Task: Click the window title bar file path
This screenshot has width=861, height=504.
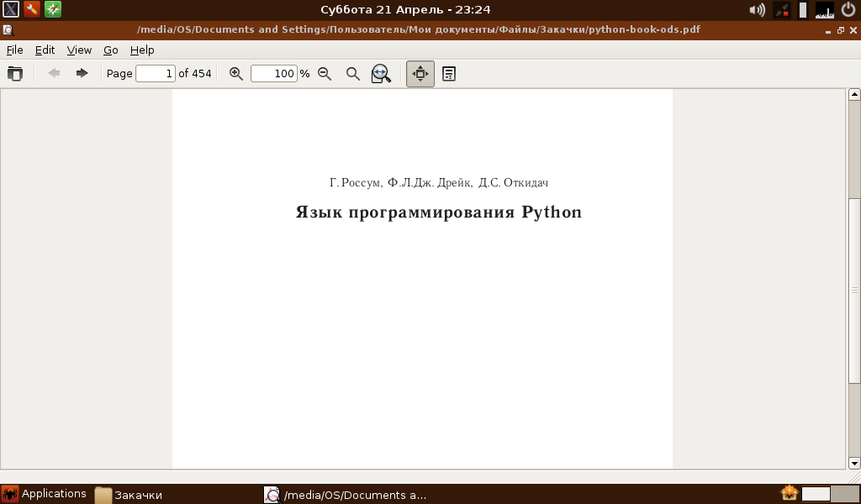Action: 419,29
